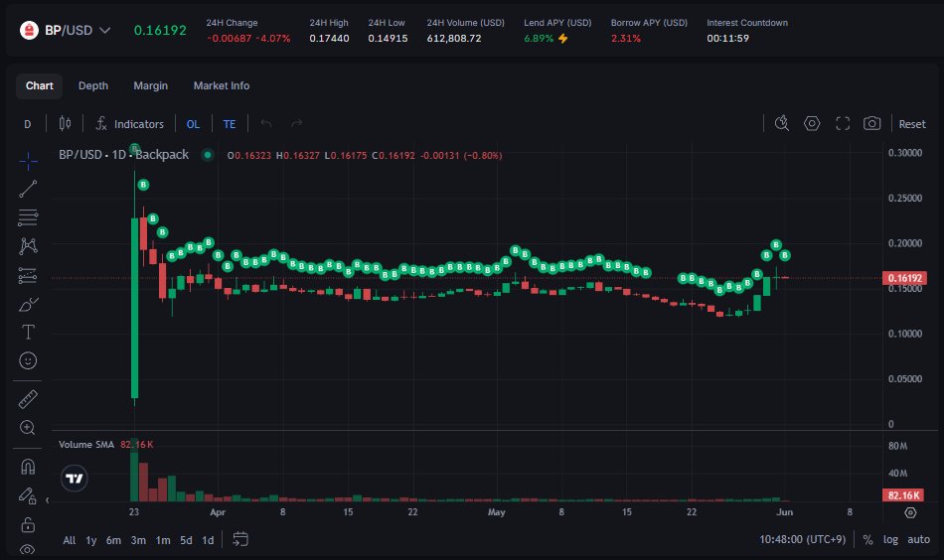Open the forecasting and measurement tools
This screenshot has height=560, width=944.
28,275
